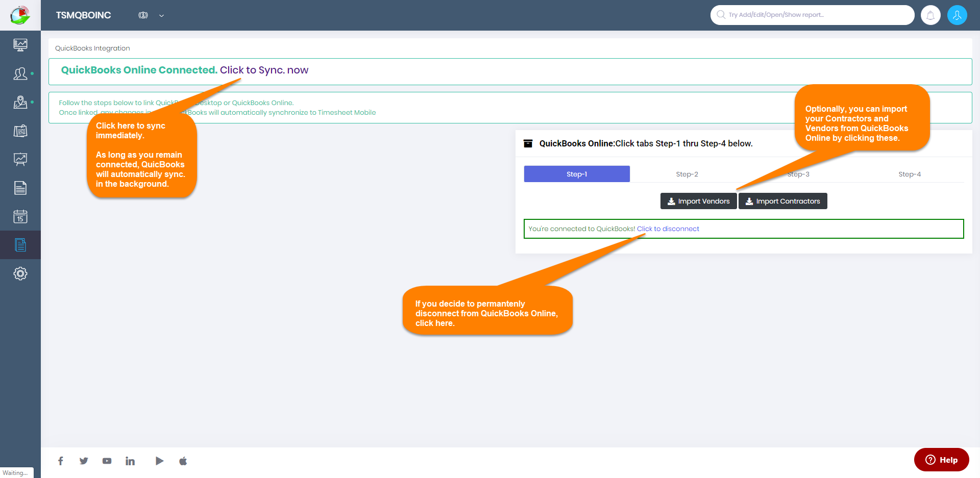Image resolution: width=980 pixels, height=478 pixels.
Task: Open the Facebook footer icon
Action: 61,461
